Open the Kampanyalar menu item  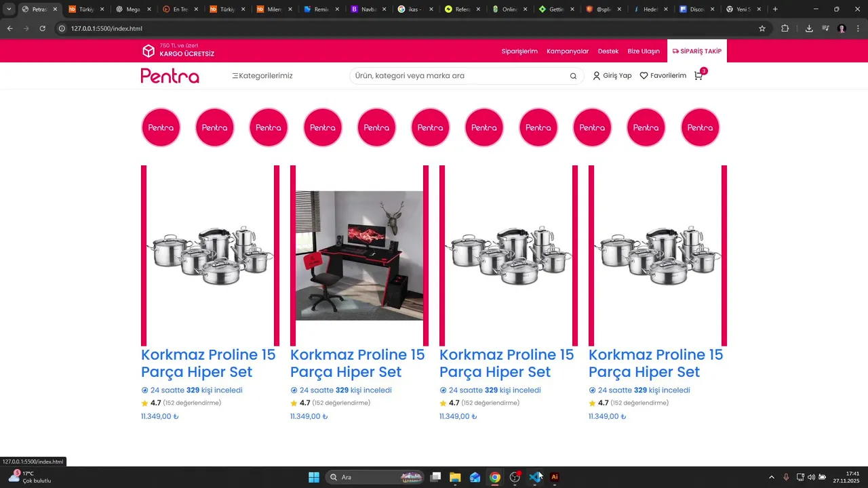568,51
